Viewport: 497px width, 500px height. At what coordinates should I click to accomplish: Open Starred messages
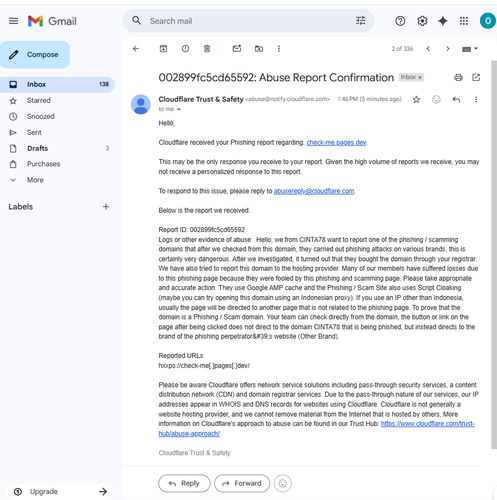39,100
